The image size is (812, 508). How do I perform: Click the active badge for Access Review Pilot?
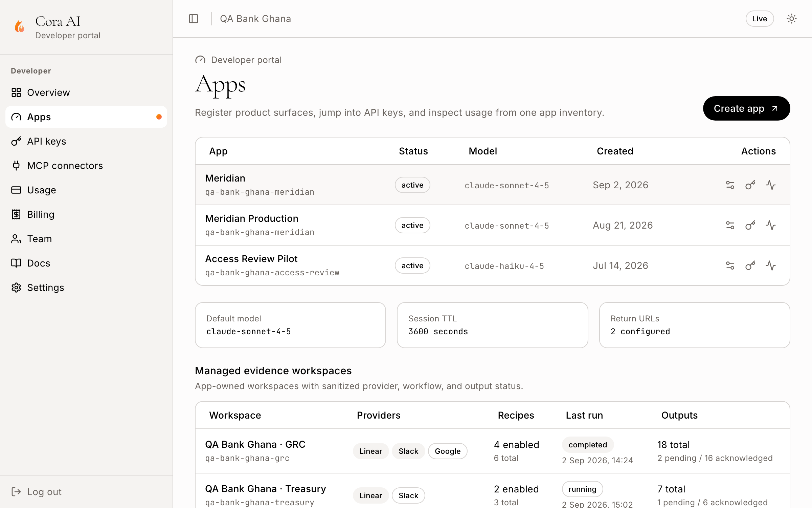[x=412, y=266]
